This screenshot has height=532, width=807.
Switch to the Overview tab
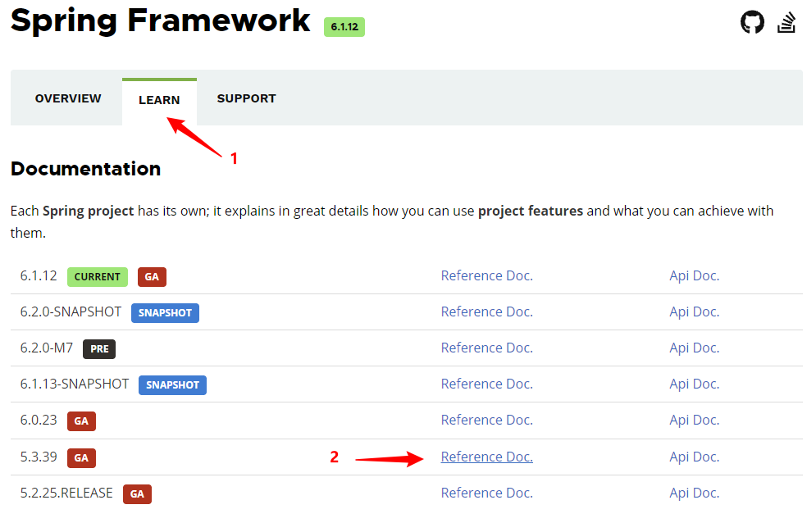(x=68, y=98)
